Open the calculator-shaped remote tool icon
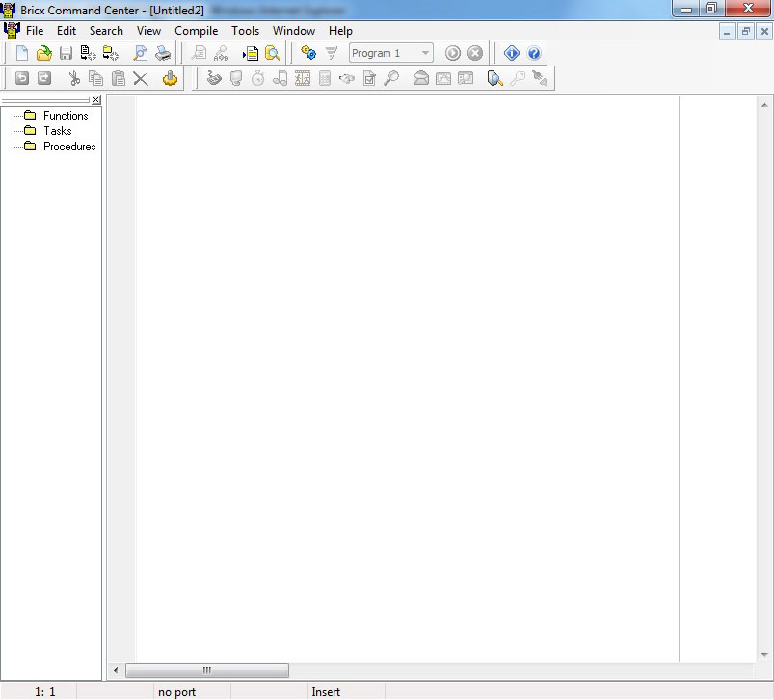Screen dimensions: 774x700 (x=324, y=78)
